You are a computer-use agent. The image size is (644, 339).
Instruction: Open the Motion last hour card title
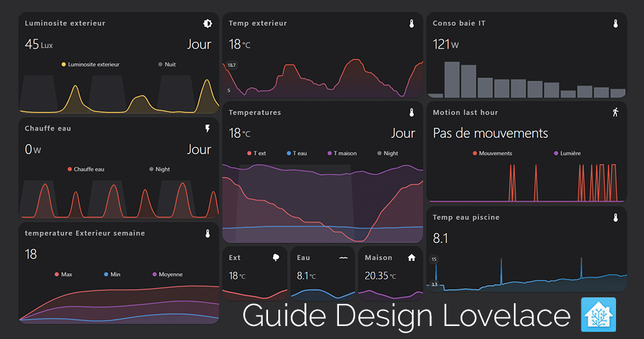[465, 113]
